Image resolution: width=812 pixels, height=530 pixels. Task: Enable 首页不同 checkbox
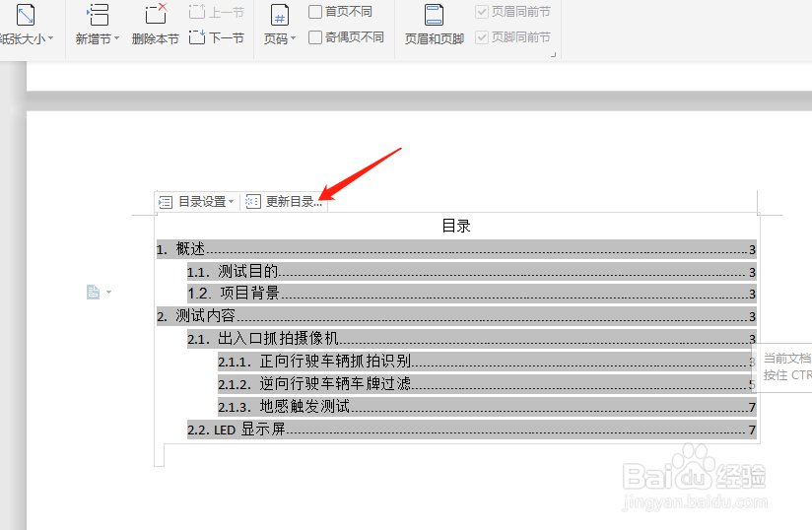click(315, 12)
